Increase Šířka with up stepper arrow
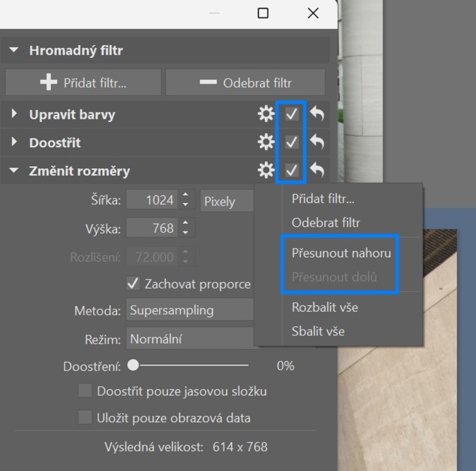 point(185,195)
